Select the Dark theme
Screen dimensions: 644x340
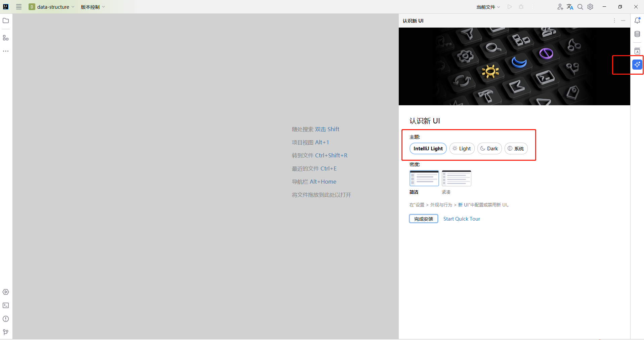tap(489, 148)
